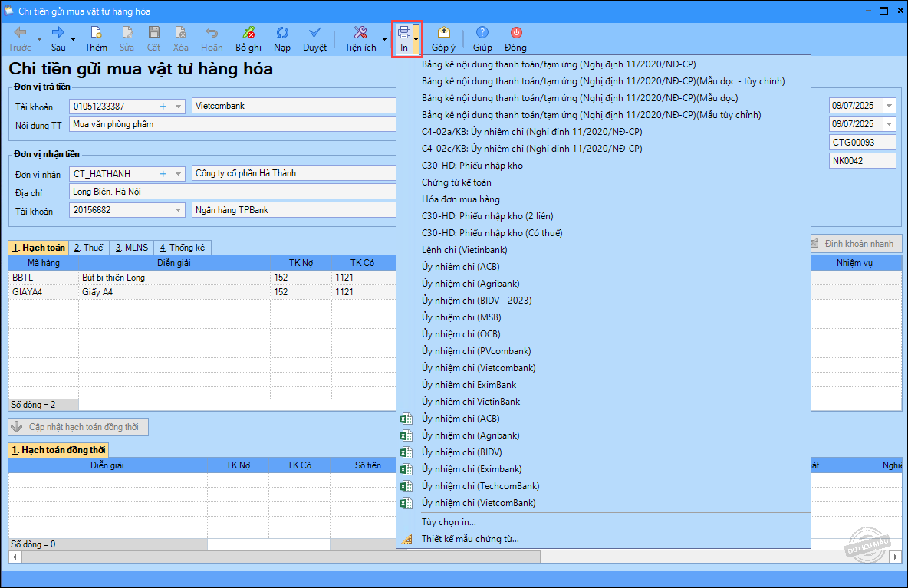Expand the arrow next to Sau

point(74,39)
